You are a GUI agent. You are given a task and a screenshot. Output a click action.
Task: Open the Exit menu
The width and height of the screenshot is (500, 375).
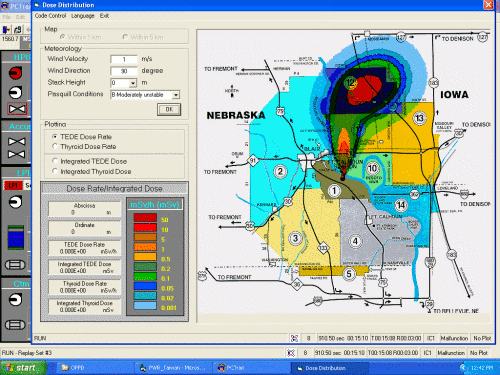[104, 16]
